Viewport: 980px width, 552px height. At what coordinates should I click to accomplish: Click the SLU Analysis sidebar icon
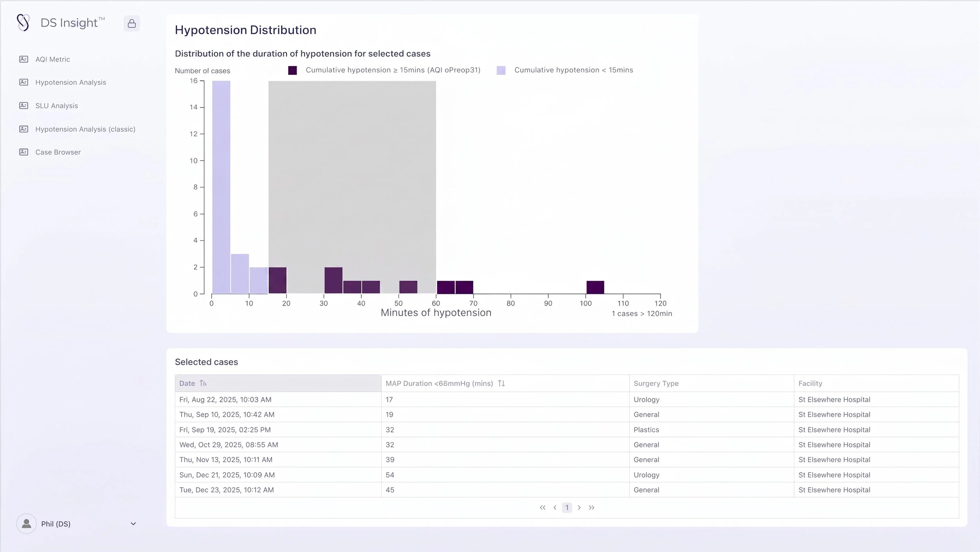(24, 106)
